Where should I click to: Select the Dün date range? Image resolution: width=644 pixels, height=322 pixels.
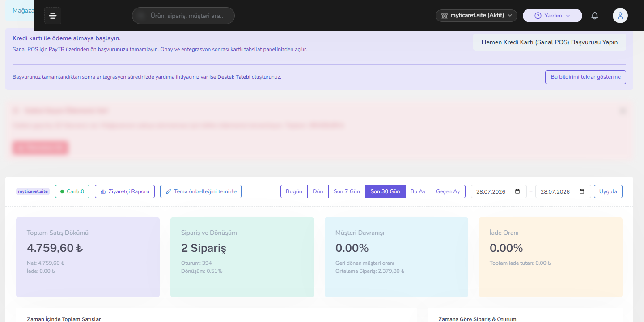[318, 191]
